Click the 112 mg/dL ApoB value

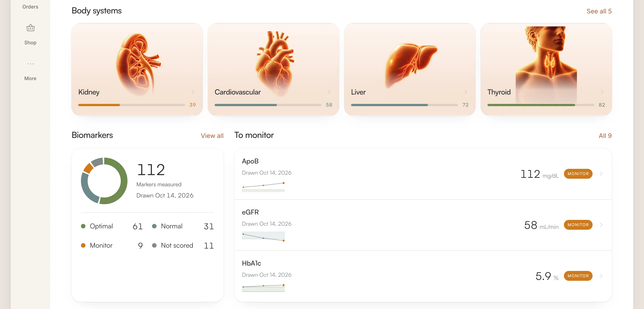click(x=539, y=174)
